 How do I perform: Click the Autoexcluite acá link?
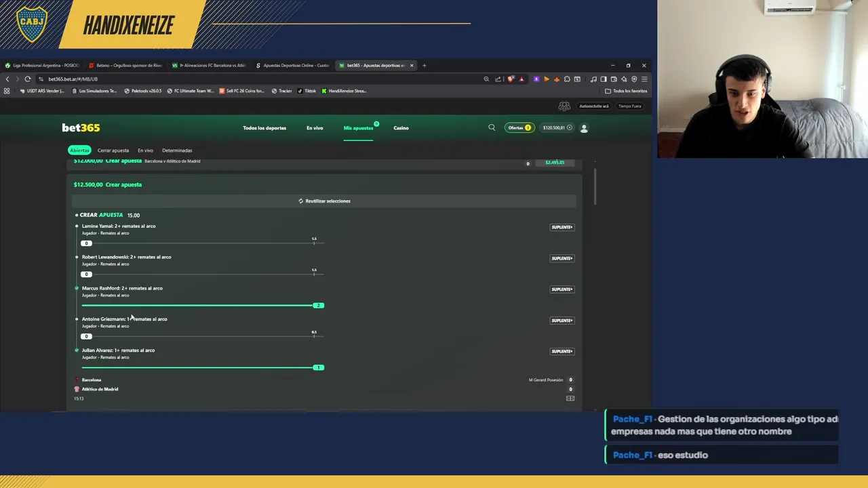click(x=593, y=106)
